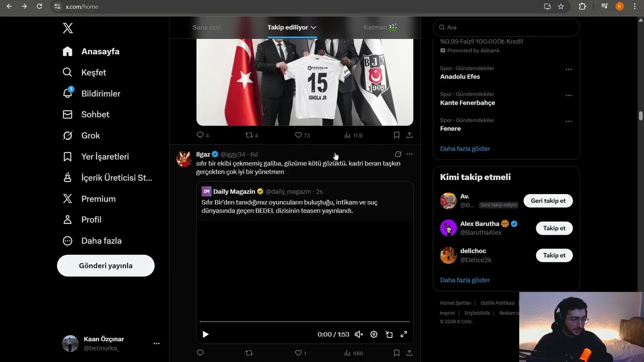Like the Ilgaz post with 1 like
Viewport: 644px width, 362px height.
[300, 353]
